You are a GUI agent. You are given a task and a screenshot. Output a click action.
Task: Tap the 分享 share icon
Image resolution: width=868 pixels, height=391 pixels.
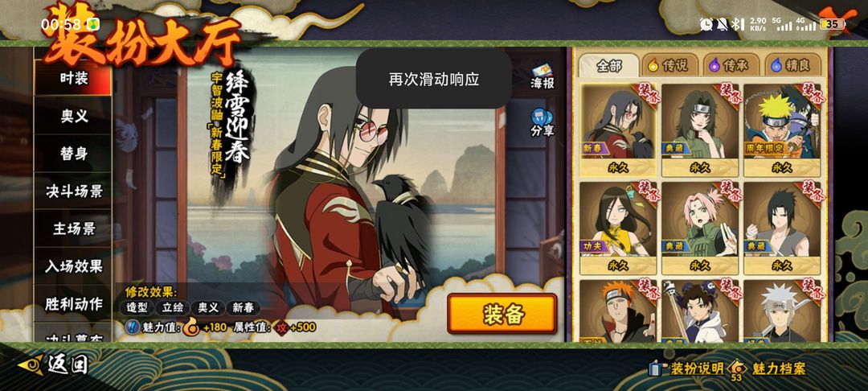(x=542, y=122)
